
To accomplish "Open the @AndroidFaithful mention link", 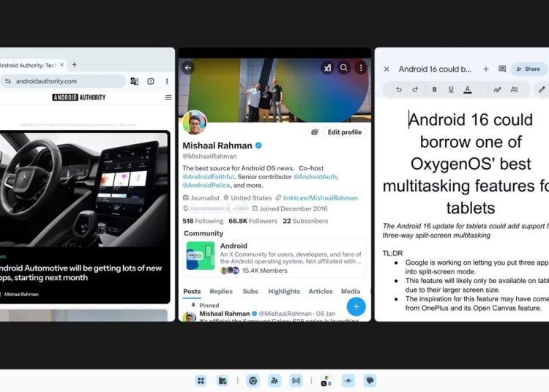I will click(x=209, y=176).
